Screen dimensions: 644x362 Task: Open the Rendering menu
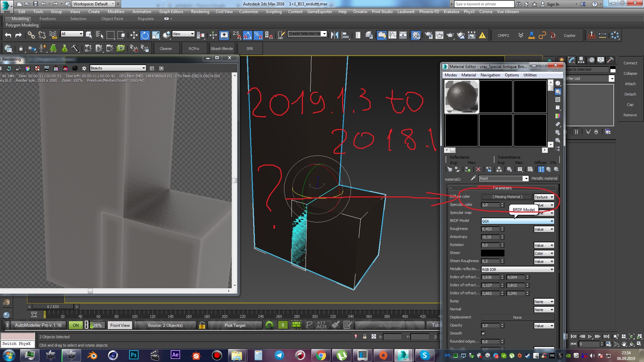coord(200,11)
